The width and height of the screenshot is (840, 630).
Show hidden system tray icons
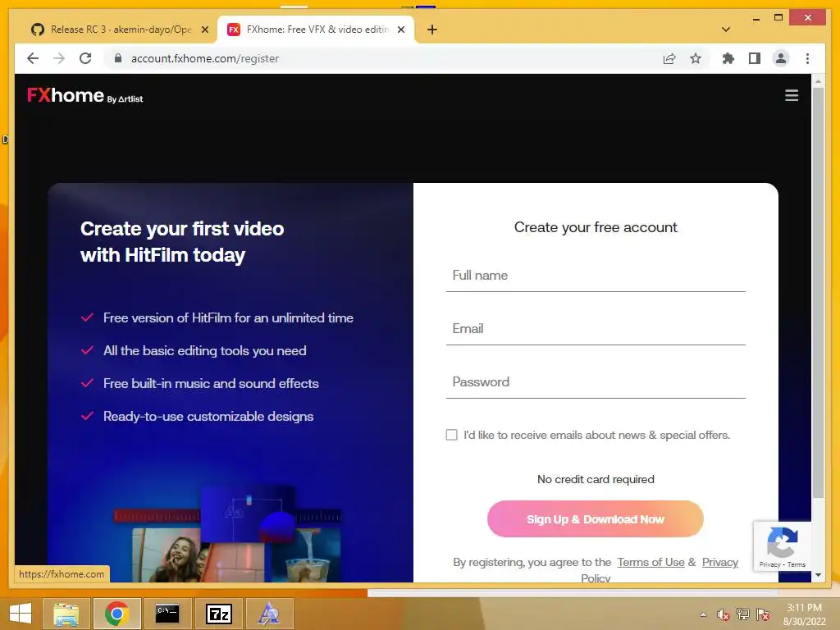click(x=703, y=614)
